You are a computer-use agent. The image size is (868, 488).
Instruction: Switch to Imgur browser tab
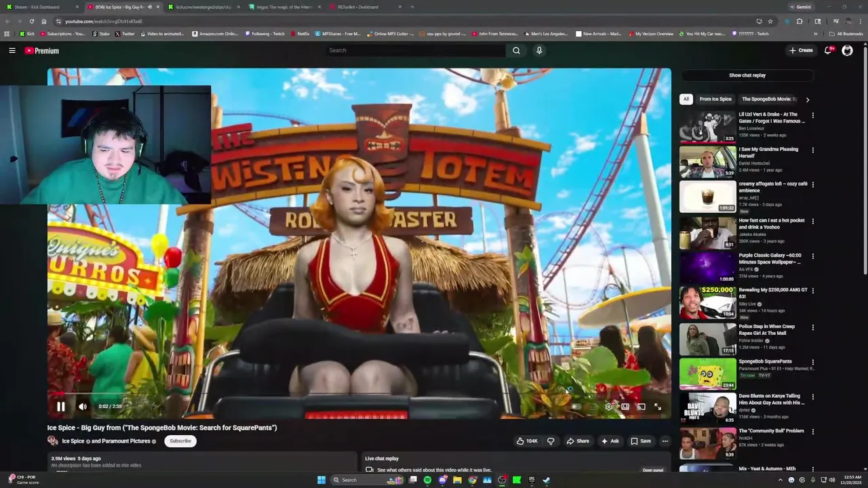click(x=285, y=7)
